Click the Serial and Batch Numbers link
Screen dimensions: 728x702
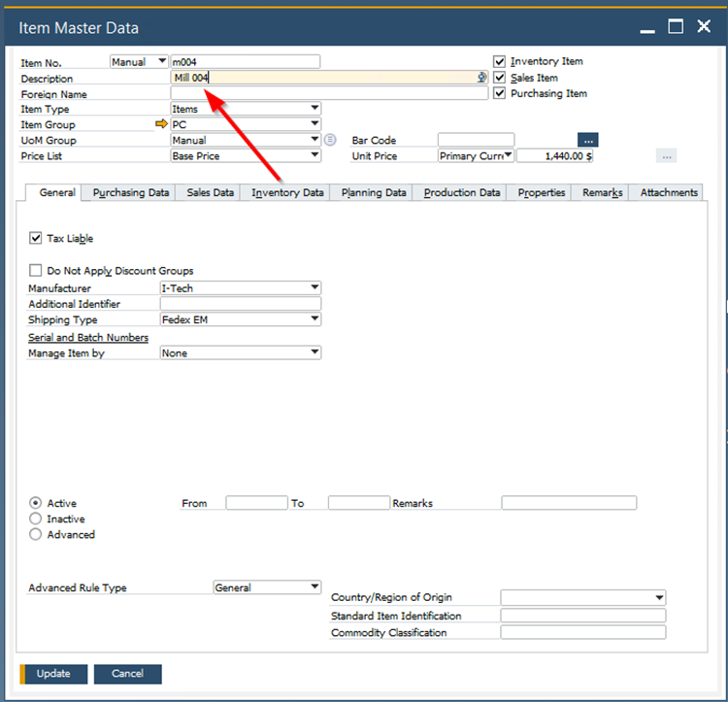click(88, 338)
